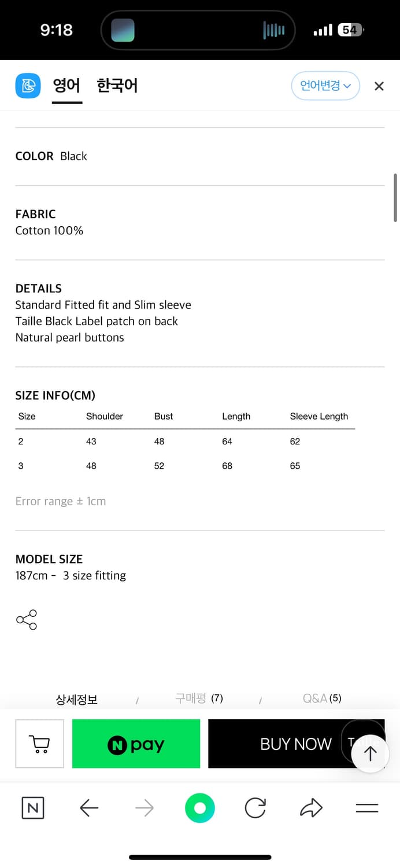The width and height of the screenshot is (400, 868).
Task: Pay with N pay button
Action: (x=136, y=744)
